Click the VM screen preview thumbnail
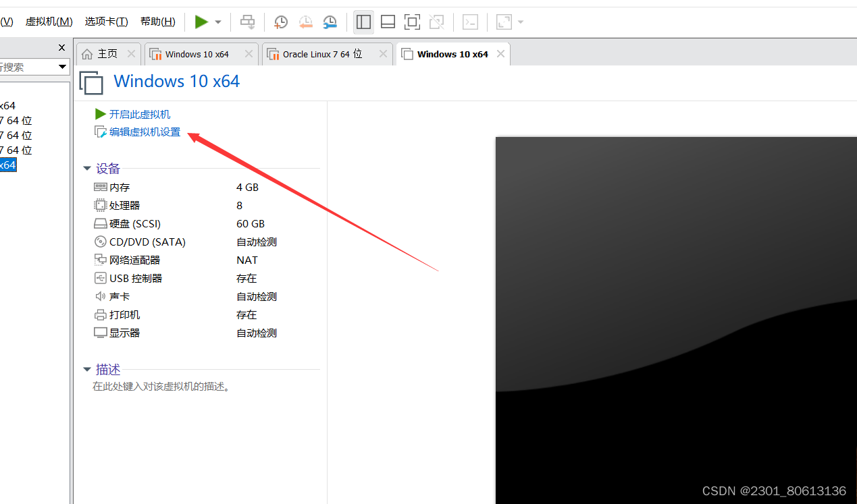The width and height of the screenshot is (857, 504). click(x=676, y=320)
